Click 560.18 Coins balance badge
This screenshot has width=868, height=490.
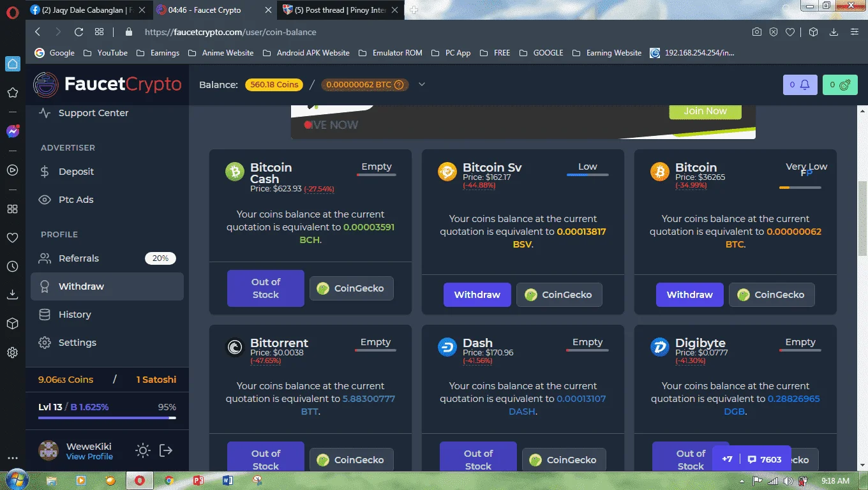click(x=274, y=85)
